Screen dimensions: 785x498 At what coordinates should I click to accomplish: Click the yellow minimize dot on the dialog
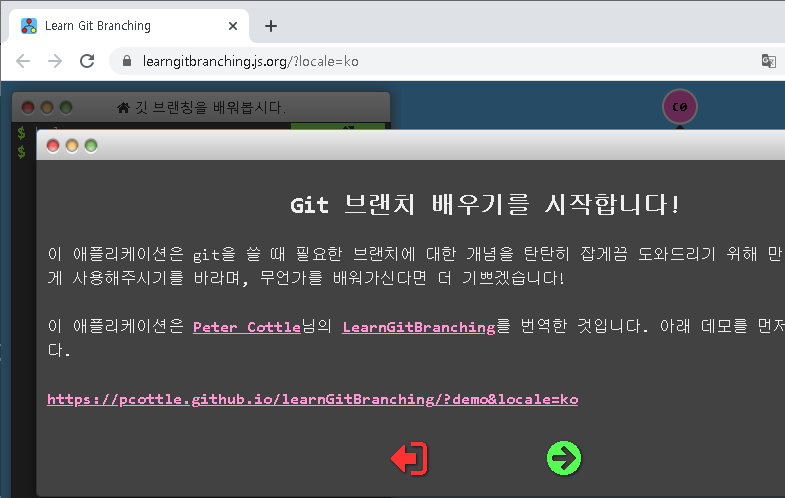tap(72, 146)
